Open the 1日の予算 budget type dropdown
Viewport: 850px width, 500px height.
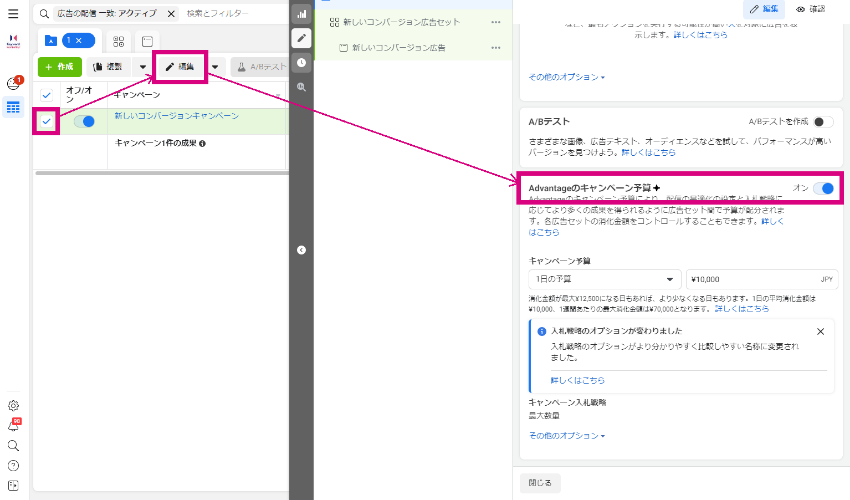(604, 279)
